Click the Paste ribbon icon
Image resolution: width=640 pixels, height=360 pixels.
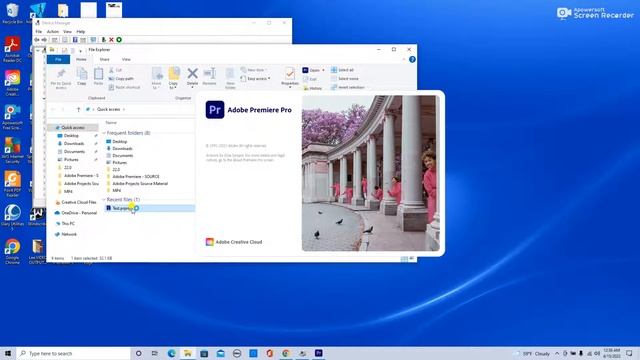click(98, 77)
